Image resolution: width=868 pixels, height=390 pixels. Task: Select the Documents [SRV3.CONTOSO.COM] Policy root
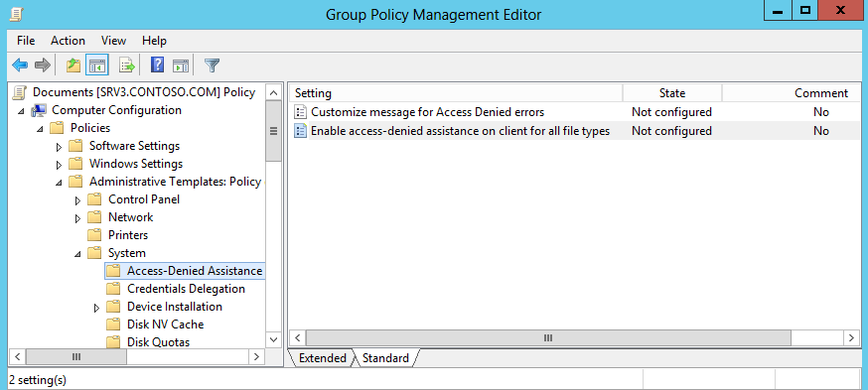click(x=144, y=92)
